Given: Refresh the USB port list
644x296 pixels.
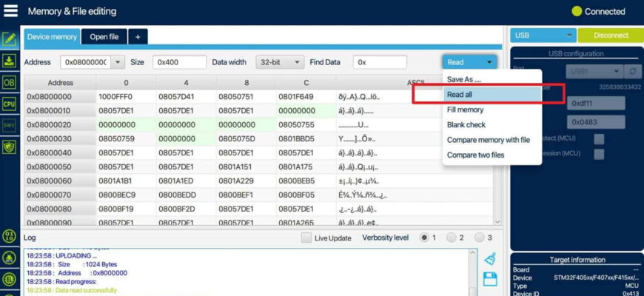Looking at the screenshot, I should 632,71.
